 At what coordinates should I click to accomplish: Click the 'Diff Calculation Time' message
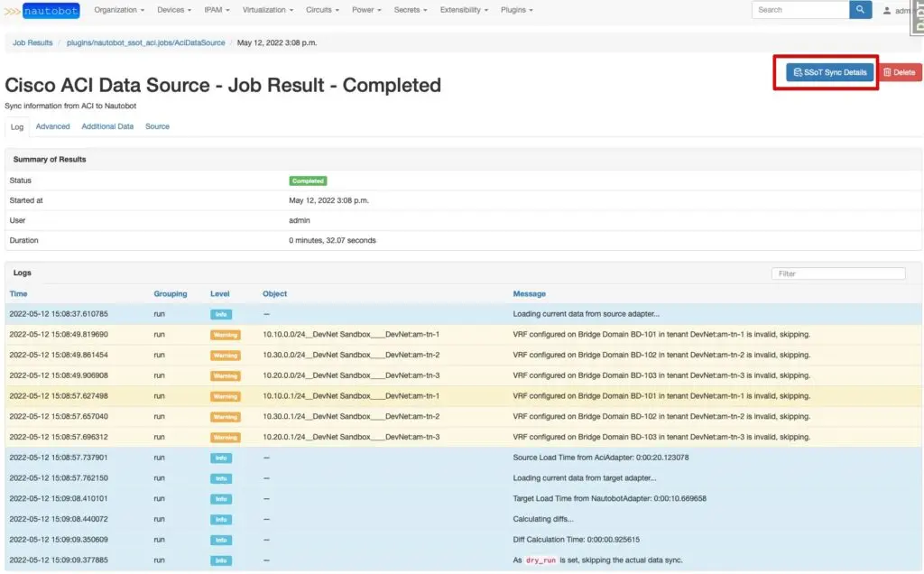point(576,539)
